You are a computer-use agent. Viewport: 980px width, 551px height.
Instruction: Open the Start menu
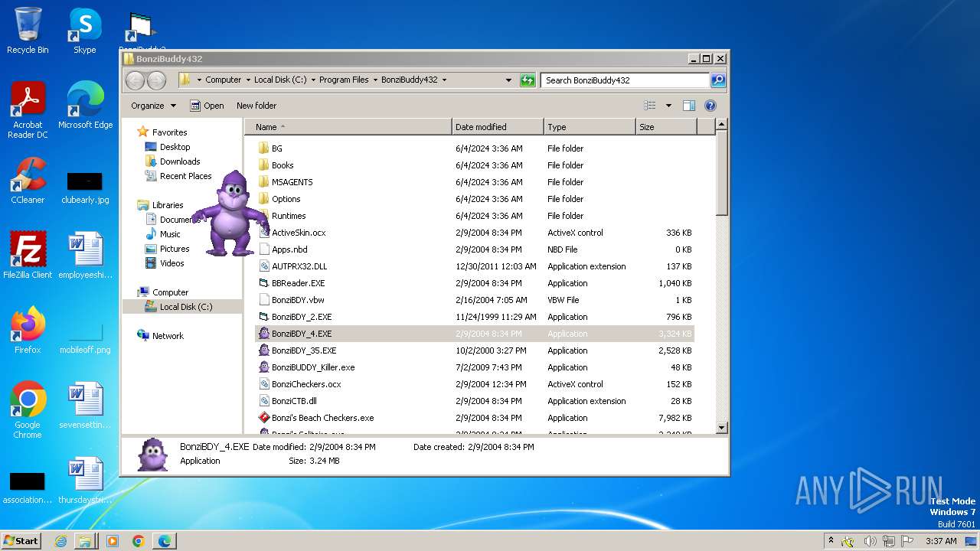click(21, 540)
